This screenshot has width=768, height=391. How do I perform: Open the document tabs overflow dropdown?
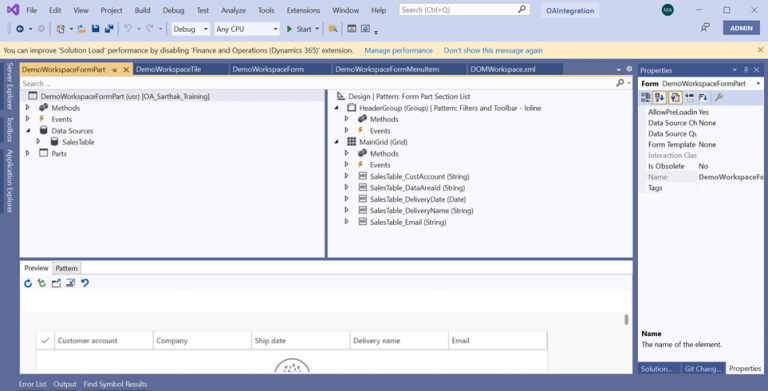pyautogui.click(x=619, y=70)
